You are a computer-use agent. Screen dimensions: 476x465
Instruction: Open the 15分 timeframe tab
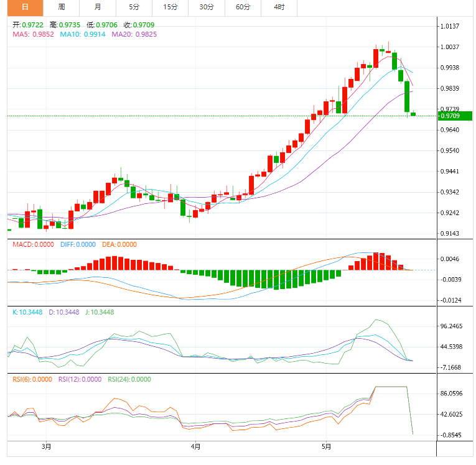pos(170,7)
